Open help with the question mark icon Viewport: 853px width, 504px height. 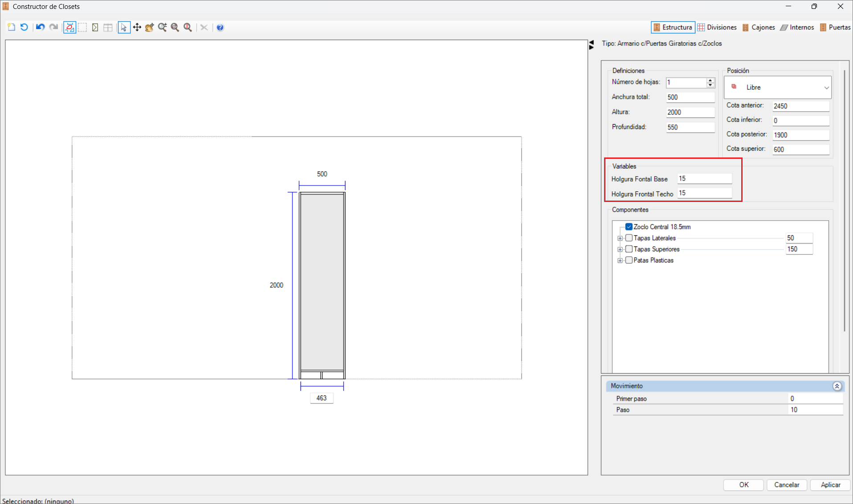pos(220,28)
